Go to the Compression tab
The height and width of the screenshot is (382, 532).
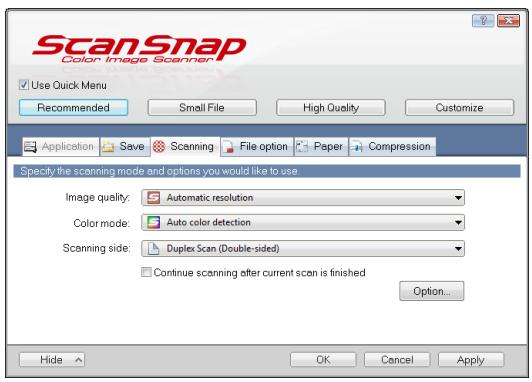(x=393, y=147)
